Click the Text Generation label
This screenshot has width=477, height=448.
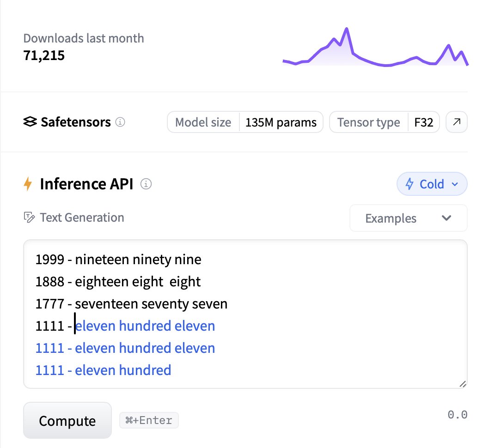pos(82,218)
